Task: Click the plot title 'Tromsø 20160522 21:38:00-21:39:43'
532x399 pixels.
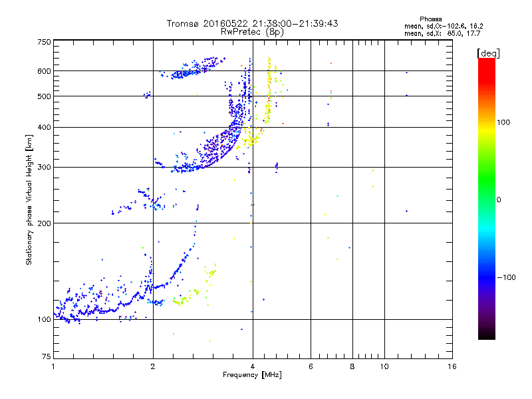Action: [252, 23]
